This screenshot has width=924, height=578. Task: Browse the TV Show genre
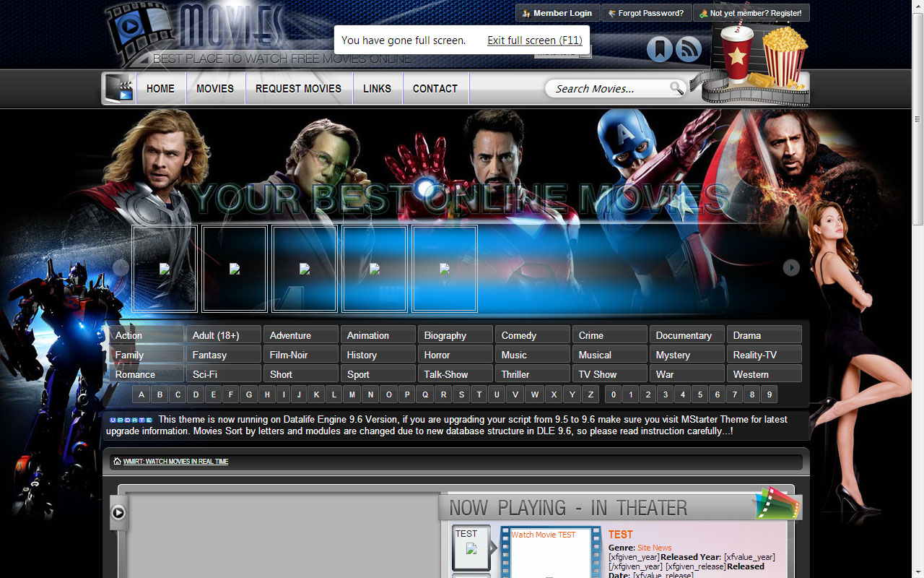coord(610,374)
